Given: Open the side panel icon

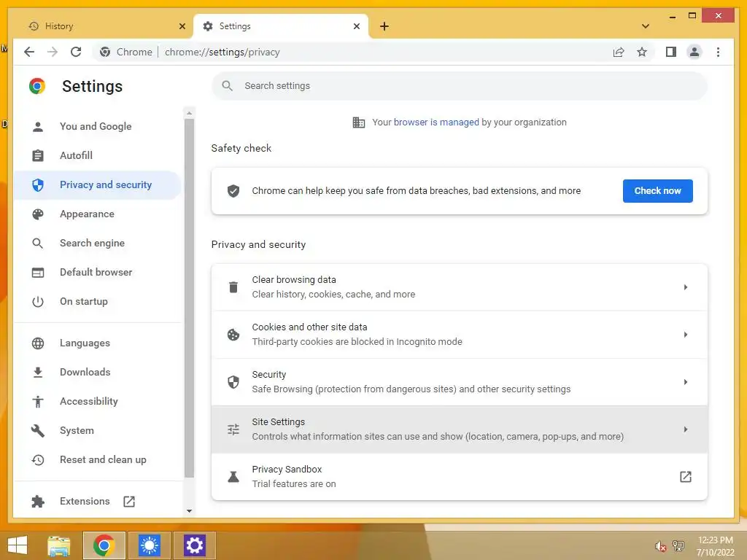Looking at the screenshot, I should pos(671,52).
